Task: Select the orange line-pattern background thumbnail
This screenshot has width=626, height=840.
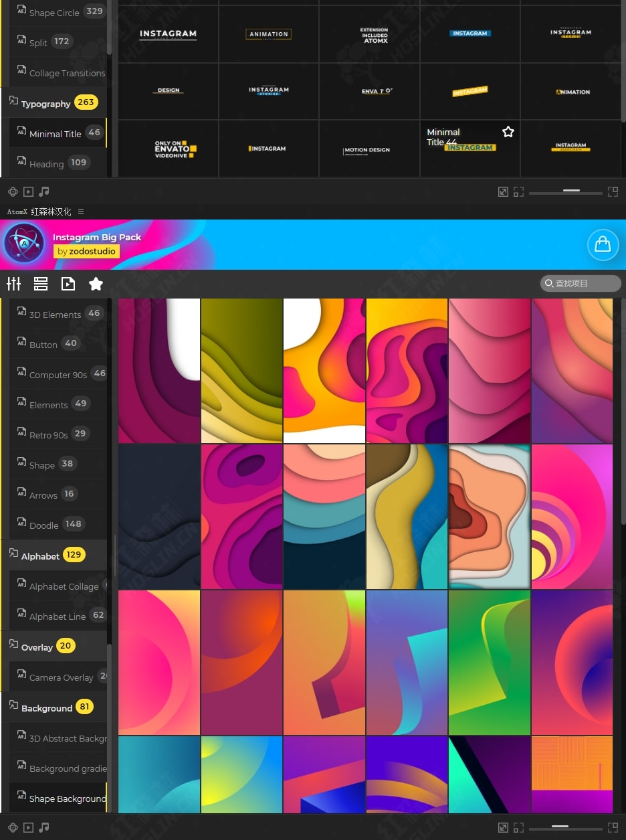Action: [x=572, y=774]
